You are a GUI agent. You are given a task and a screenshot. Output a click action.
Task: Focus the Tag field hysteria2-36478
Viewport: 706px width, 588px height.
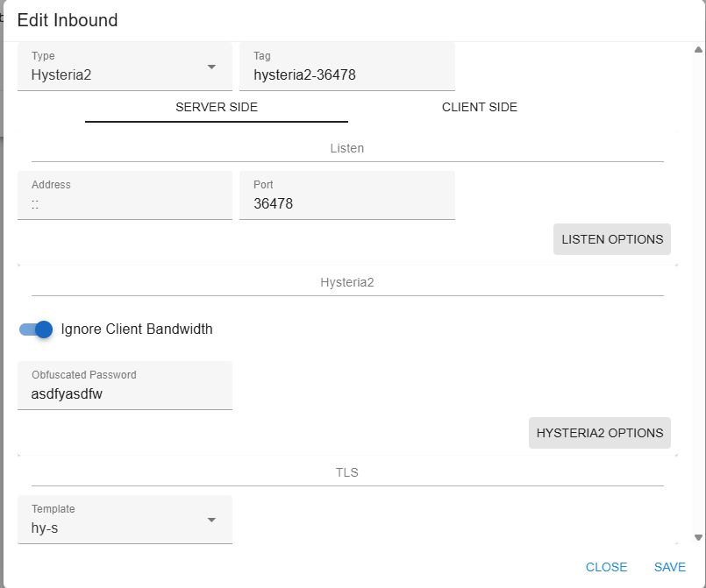346,75
